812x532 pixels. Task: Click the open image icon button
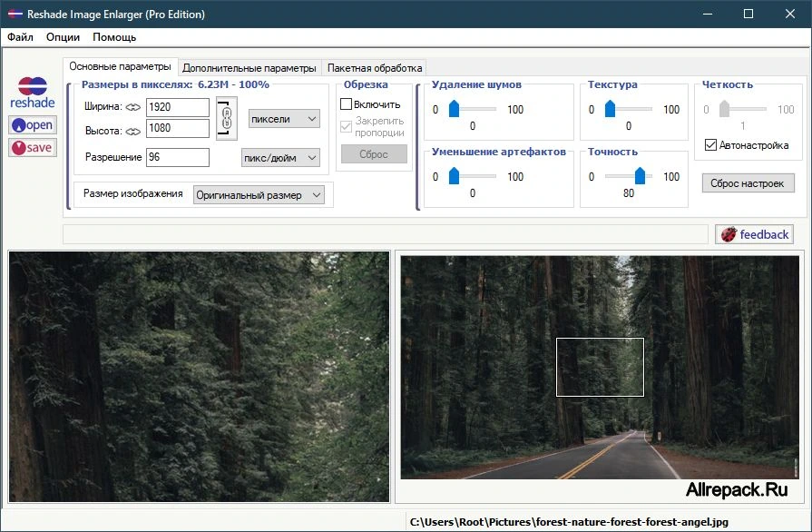coord(33,125)
